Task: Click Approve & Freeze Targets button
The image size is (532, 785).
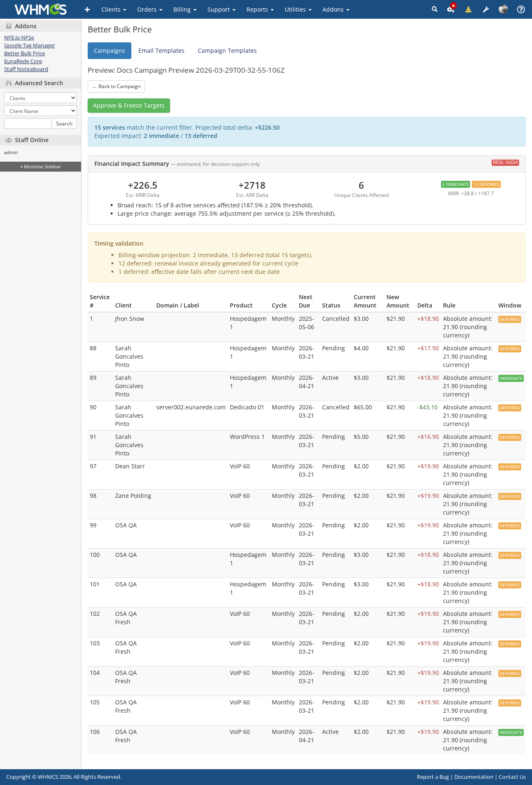Action: (x=129, y=106)
